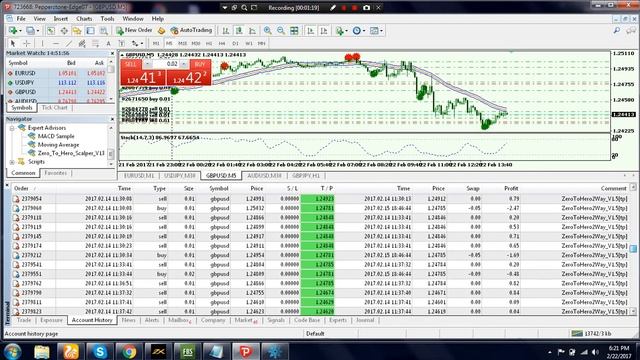
Task: Toggle Market Watch window icon
Action: click(x=51, y=31)
